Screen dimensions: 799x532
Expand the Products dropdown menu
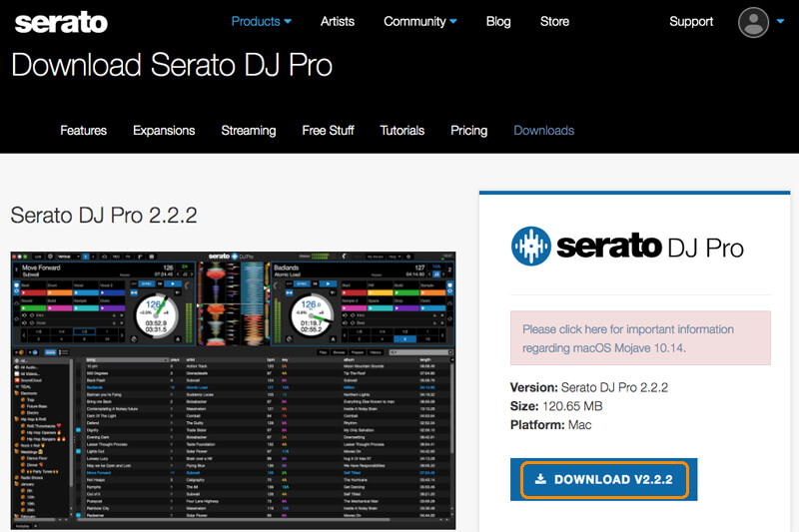(x=262, y=21)
